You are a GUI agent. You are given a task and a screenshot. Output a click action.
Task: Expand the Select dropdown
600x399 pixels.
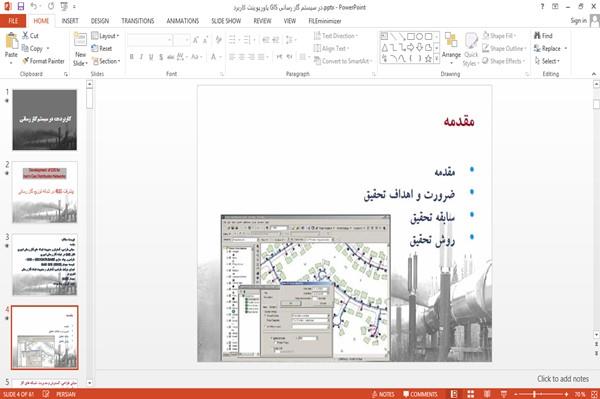tap(547, 61)
